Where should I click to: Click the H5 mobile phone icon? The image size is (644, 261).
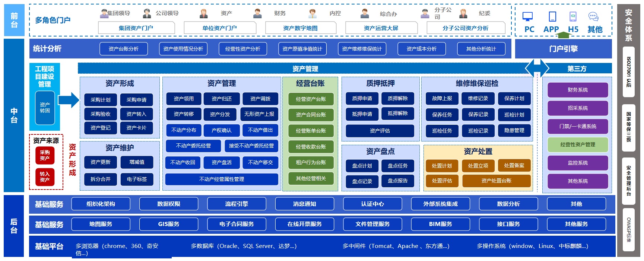pyautogui.click(x=573, y=16)
